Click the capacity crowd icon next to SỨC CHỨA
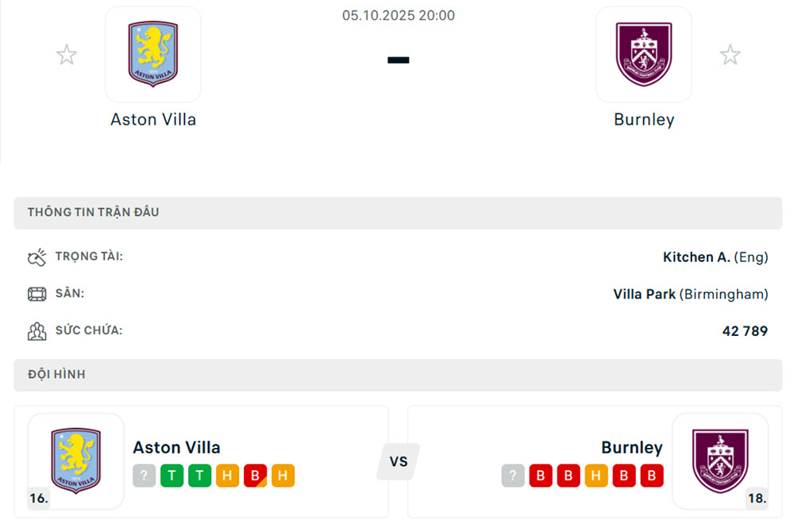The width and height of the screenshot is (794, 532). coord(37,330)
